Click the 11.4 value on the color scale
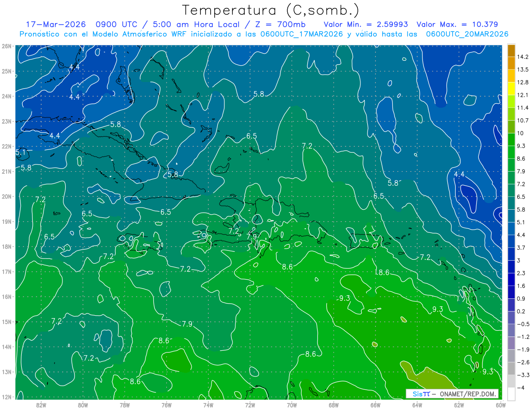The width and height of the screenshot is (532, 411). 522,108
